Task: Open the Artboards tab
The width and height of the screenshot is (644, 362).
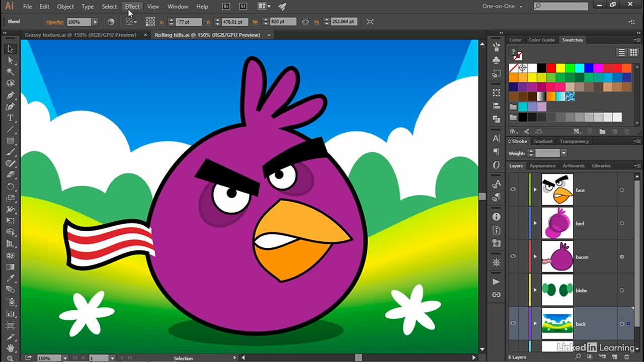Action: point(574,166)
